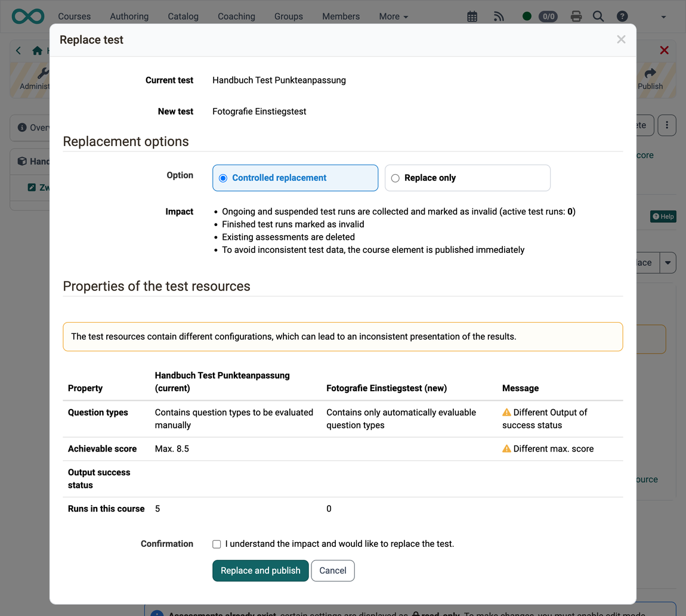Click the home icon in breadcrumb
Screen dimensions: 686x616
click(37, 51)
